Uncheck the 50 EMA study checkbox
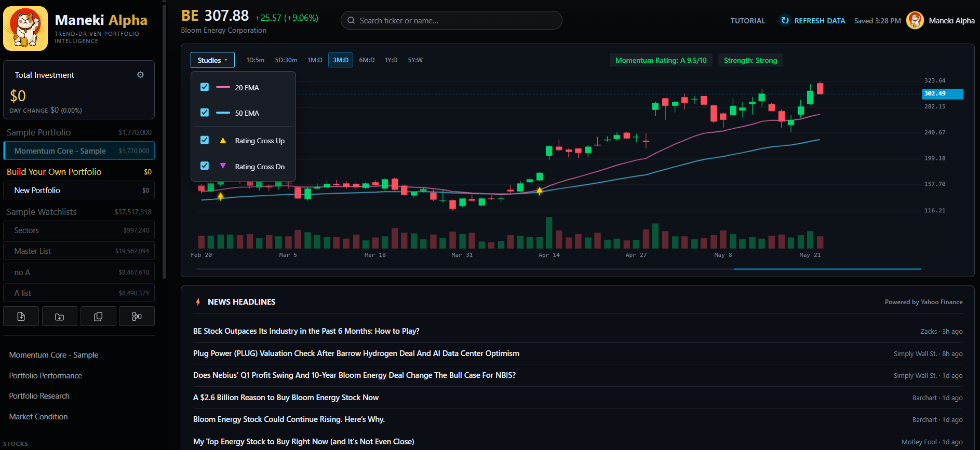This screenshot has width=980, height=450. pyautogui.click(x=205, y=113)
